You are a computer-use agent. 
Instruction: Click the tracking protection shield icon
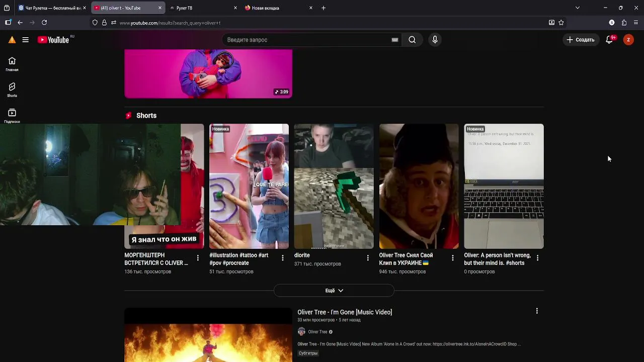point(95,23)
